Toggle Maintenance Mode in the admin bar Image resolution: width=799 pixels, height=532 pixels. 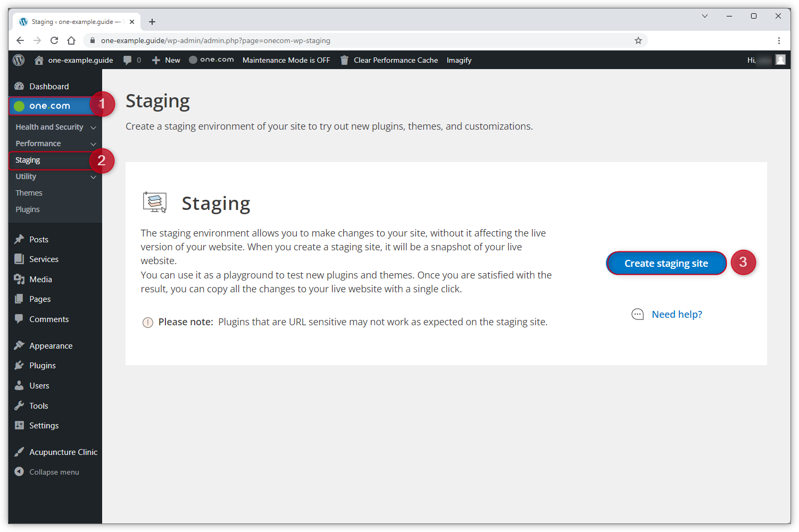point(286,60)
